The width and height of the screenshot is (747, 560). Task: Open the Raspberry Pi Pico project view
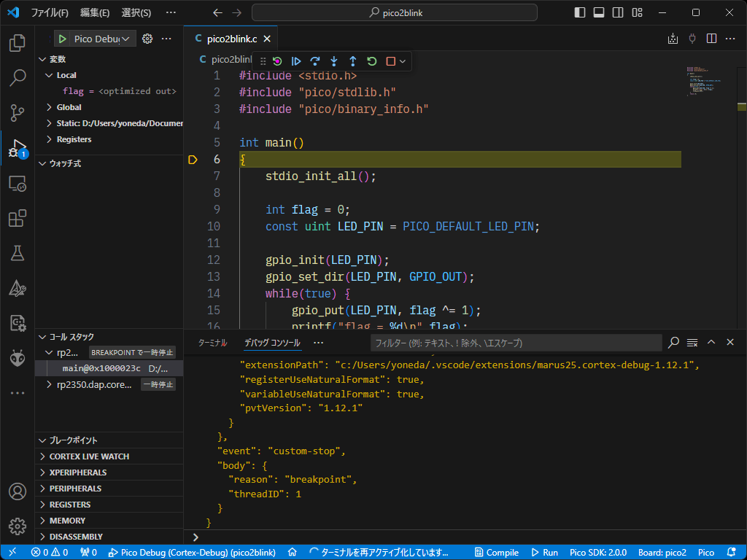18,323
